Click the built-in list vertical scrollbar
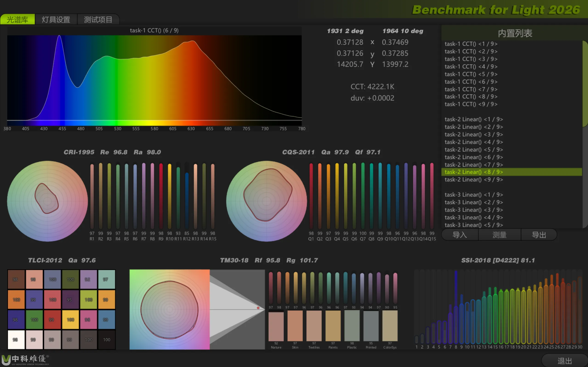This screenshot has width=588, height=367. (585, 84)
